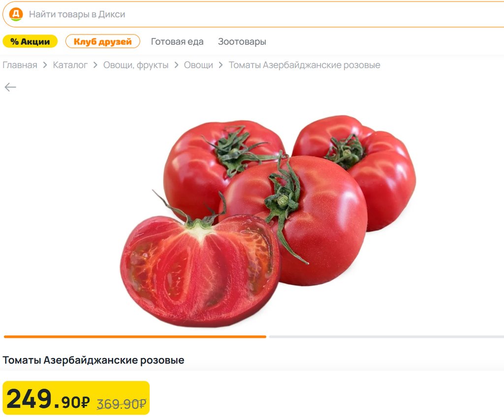Click the chevron before Томаты Азербайджанские розовые breadcrumb
504x420 pixels.
point(220,65)
